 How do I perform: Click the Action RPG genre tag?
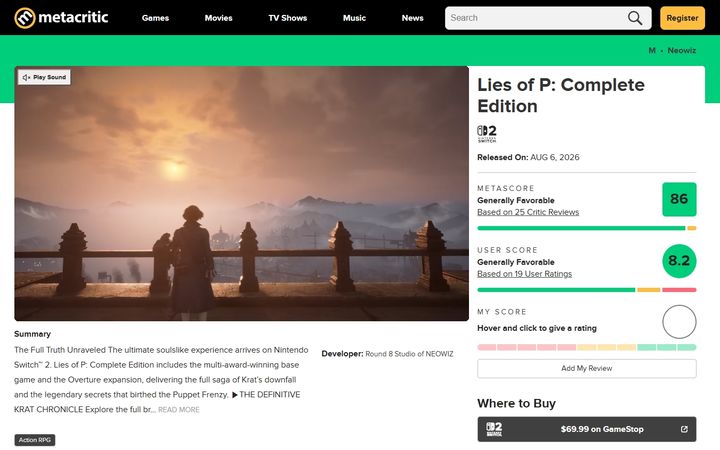click(35, 440)
